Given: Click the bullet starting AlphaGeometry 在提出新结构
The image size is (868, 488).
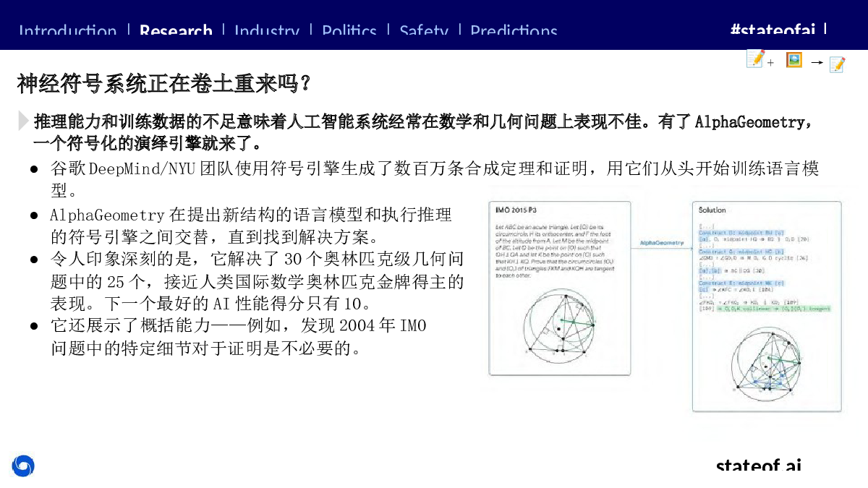Looking at the screenshot, I should click(250, 226).
